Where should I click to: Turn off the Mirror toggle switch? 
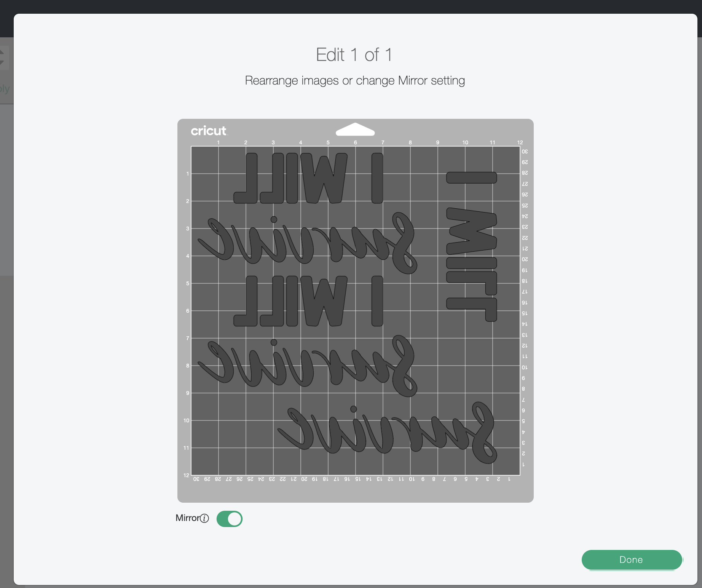point(229,519)
